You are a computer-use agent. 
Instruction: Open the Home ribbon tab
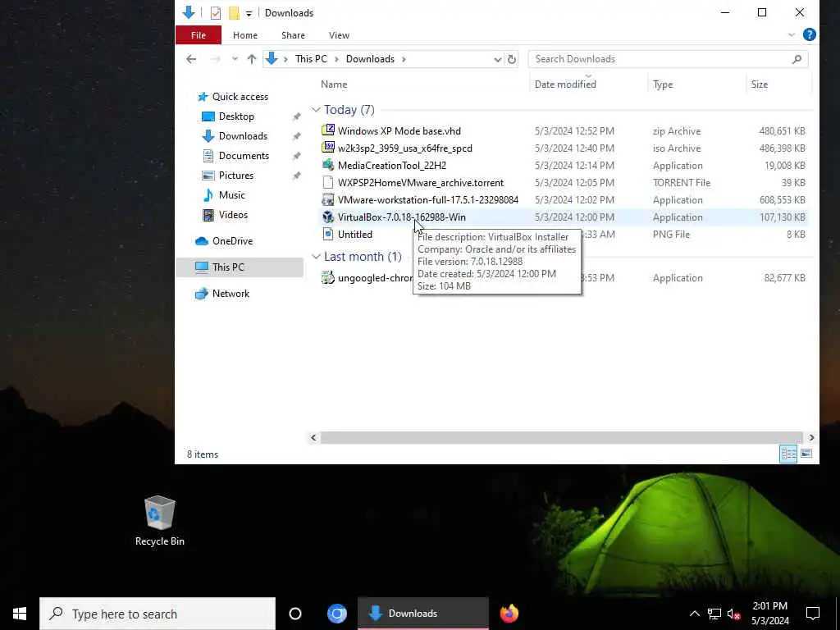click(x=244, y=35)
